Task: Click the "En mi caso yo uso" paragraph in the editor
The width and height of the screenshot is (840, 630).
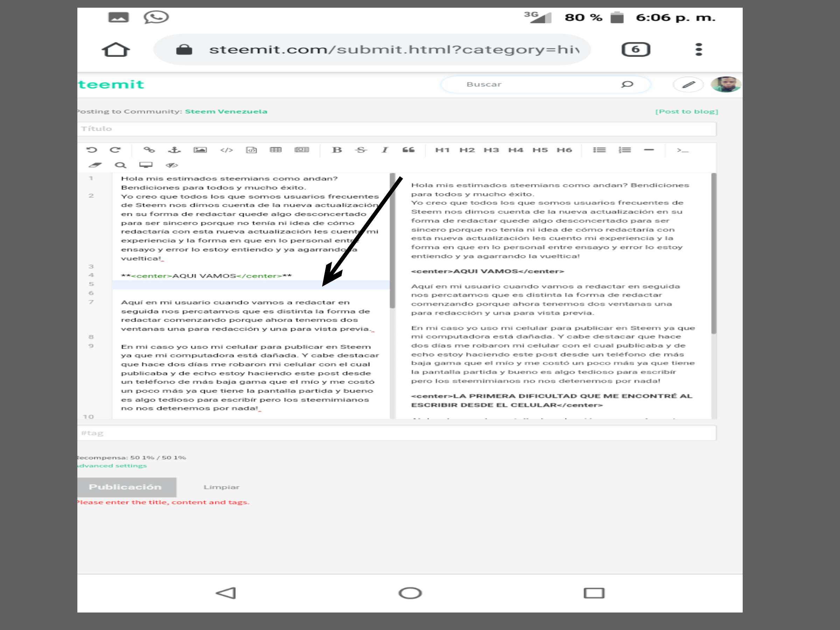Action: 250,377
